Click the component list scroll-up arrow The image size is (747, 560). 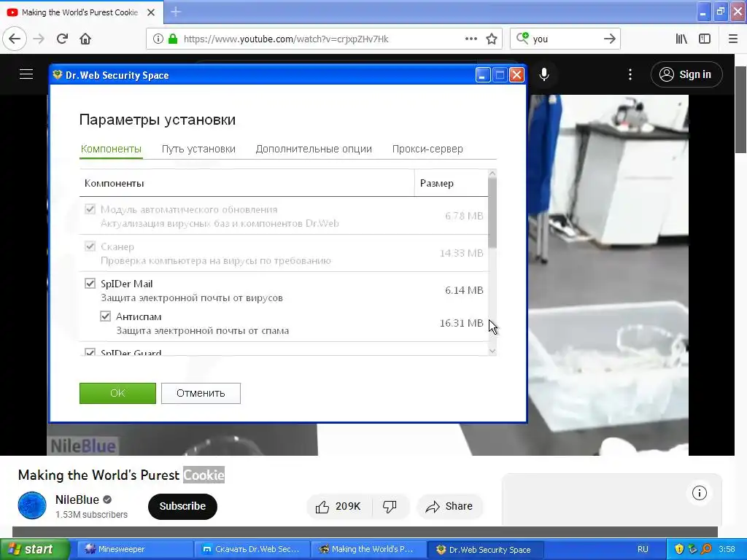click(x=492, y=174)
